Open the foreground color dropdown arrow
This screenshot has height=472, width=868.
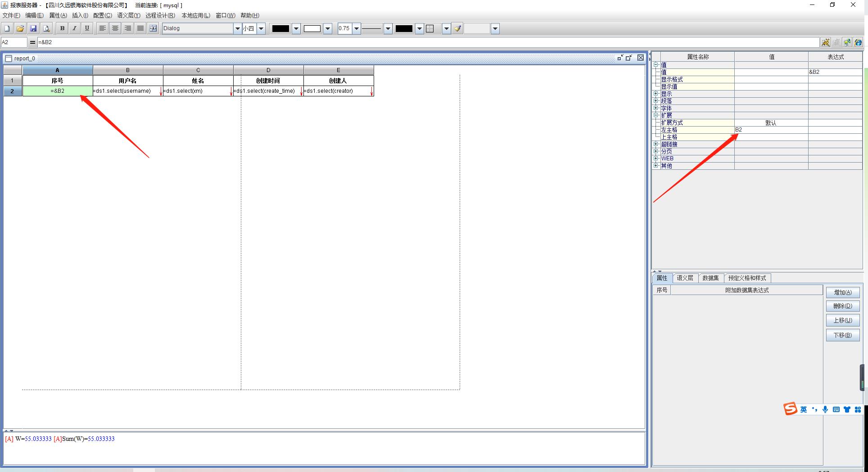pyautogui.click(x=296, y=28)
